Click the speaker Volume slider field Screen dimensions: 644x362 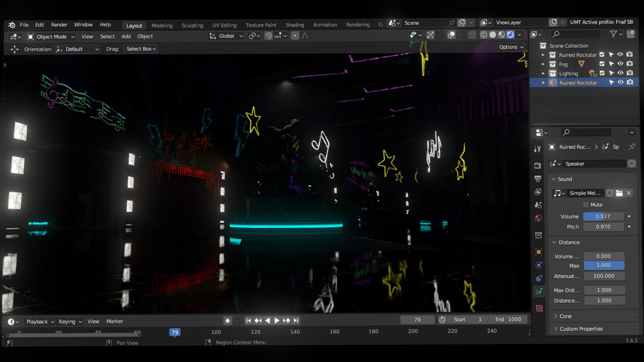(603, 217)
